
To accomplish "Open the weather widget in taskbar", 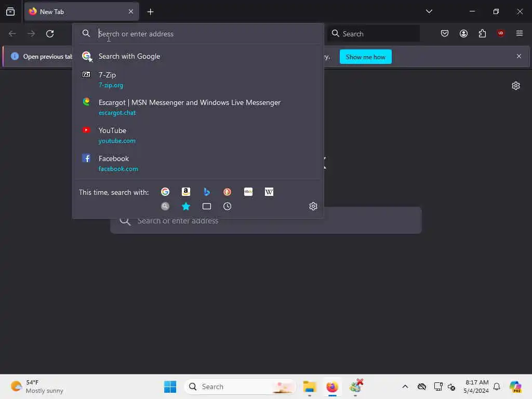I will click(x=37, y=387).
